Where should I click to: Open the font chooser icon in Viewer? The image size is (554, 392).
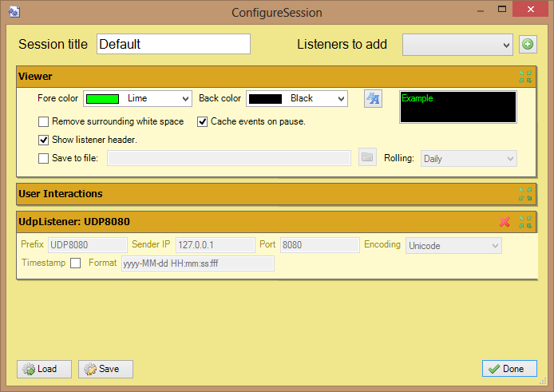(373, 99)
